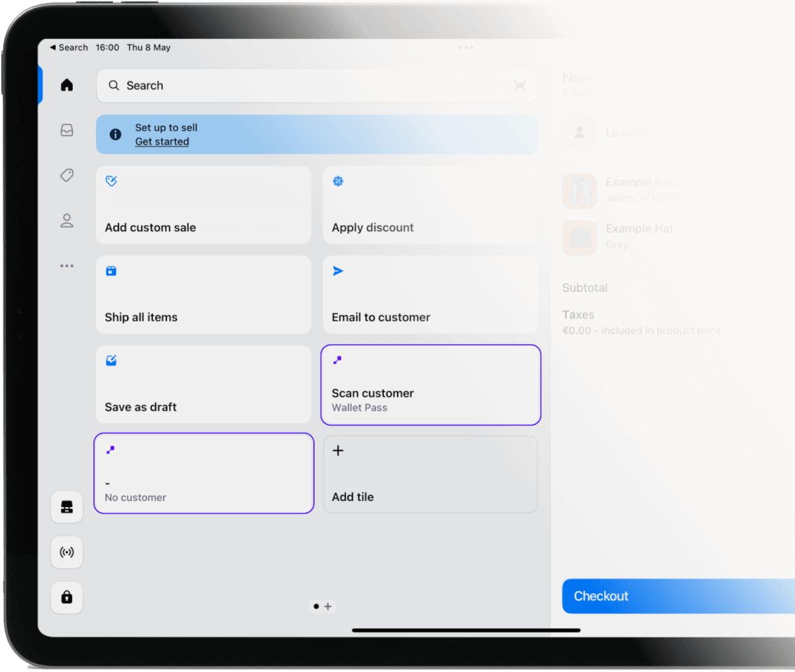Tap the barcode scanner icon in search
The width and height of the screenshot is (795, 672).
tap(520, 85)
